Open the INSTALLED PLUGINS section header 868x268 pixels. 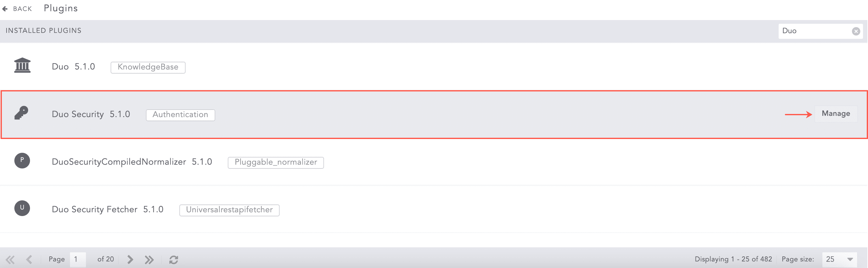click(x=43, y=30)
